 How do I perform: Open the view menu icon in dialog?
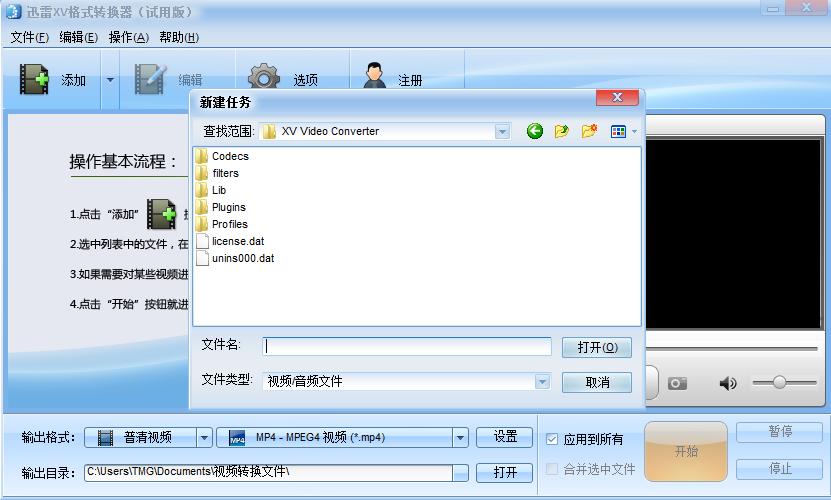point(618,131)
